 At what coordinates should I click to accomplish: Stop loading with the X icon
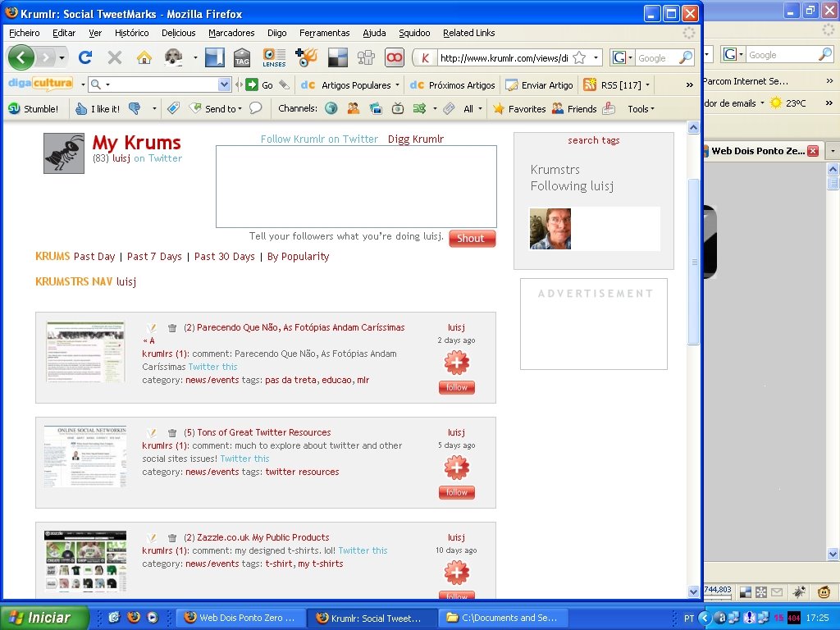(115, 57)
